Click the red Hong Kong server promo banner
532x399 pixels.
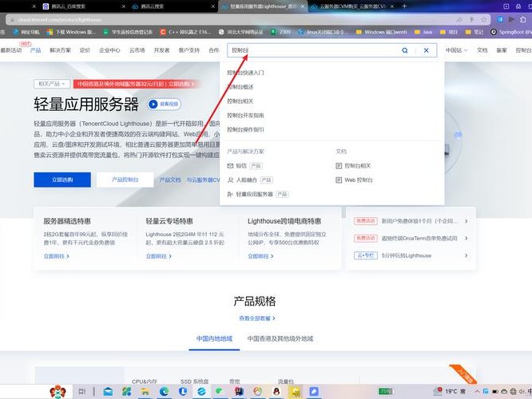136,84
